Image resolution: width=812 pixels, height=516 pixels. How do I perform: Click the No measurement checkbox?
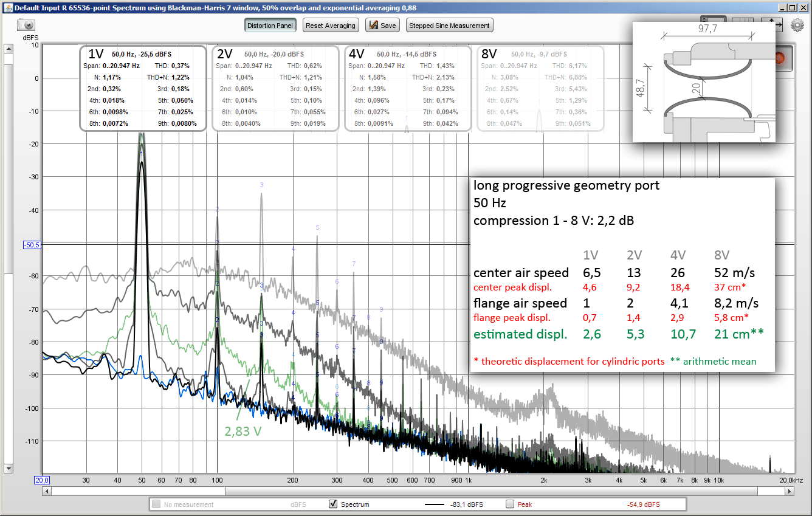click(x=157, y=504)
